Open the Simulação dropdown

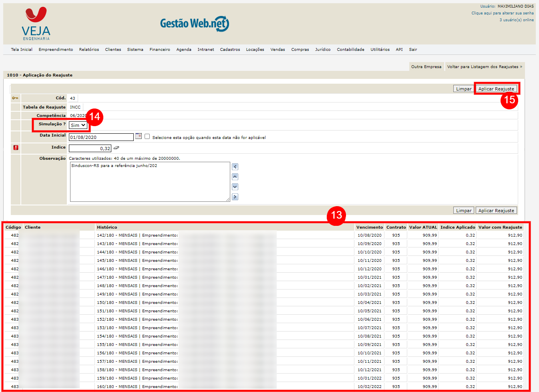pos(78,125)
